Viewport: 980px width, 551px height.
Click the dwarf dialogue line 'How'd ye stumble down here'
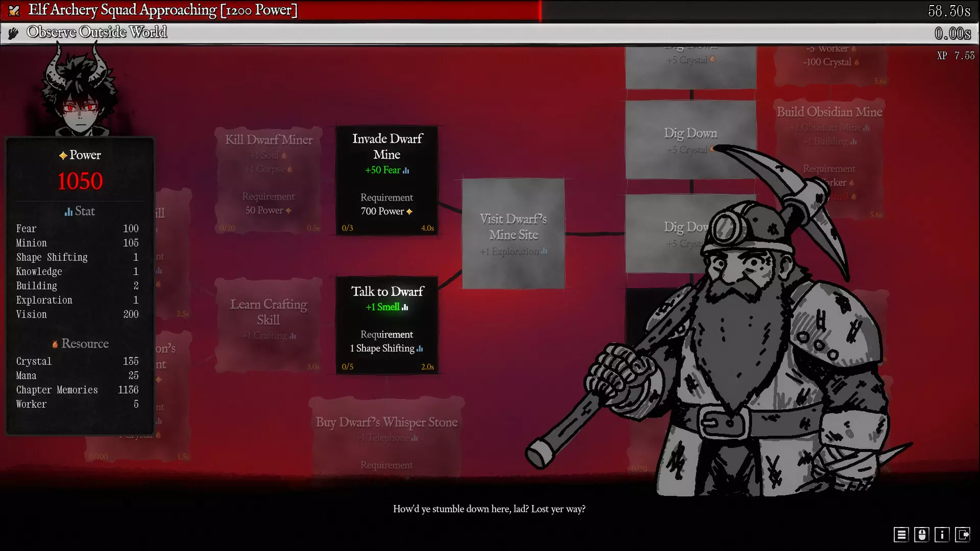coord(489,509)
